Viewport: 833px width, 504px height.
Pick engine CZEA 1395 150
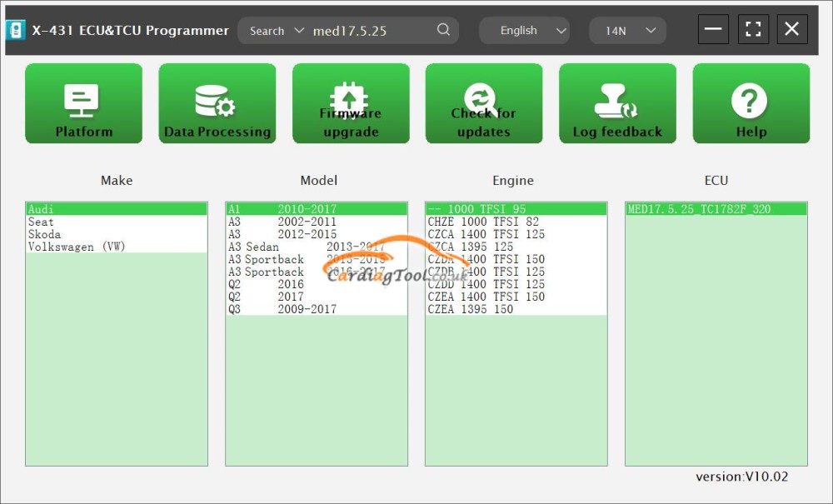516,309
